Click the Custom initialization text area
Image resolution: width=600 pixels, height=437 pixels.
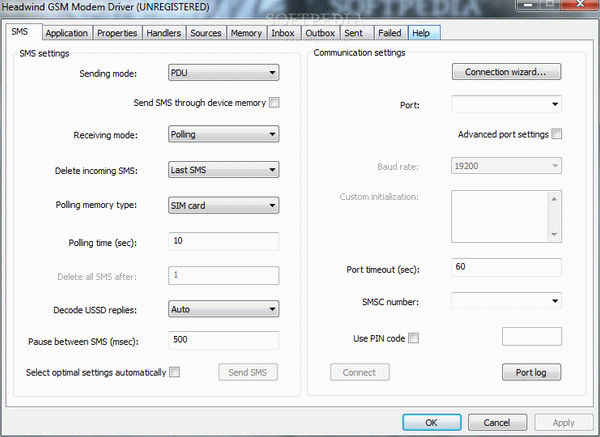[501, 216]
